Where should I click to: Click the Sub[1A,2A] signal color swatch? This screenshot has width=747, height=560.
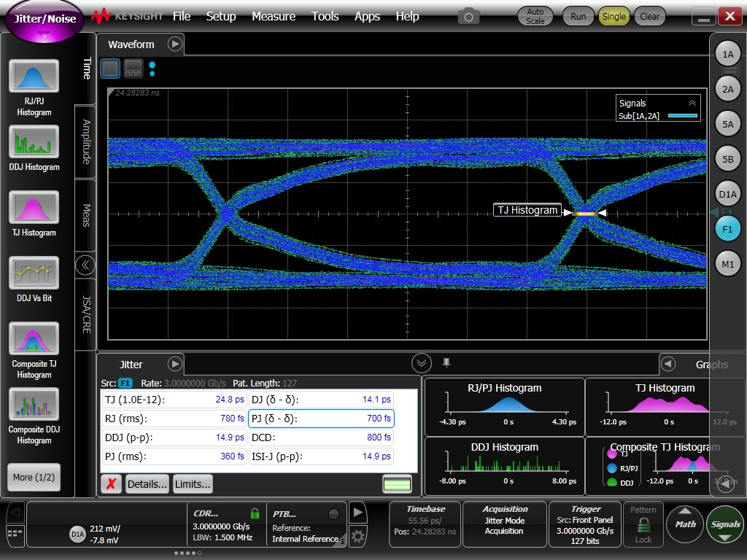coord(683,116)
